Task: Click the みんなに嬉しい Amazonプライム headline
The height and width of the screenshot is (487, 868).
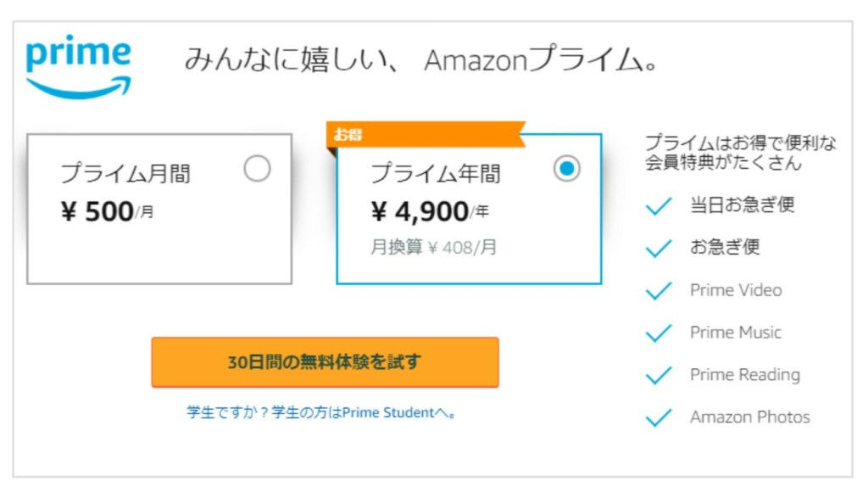Action: tap(421, 62)
